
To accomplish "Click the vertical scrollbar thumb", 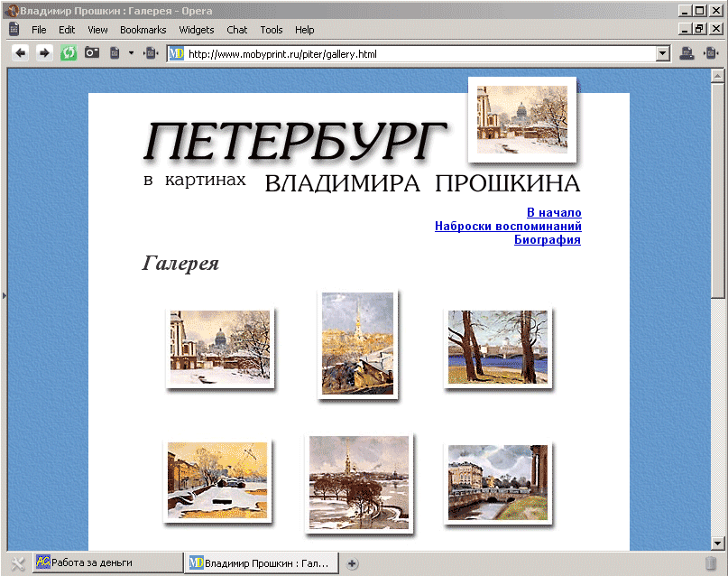I will click(717, 190).
